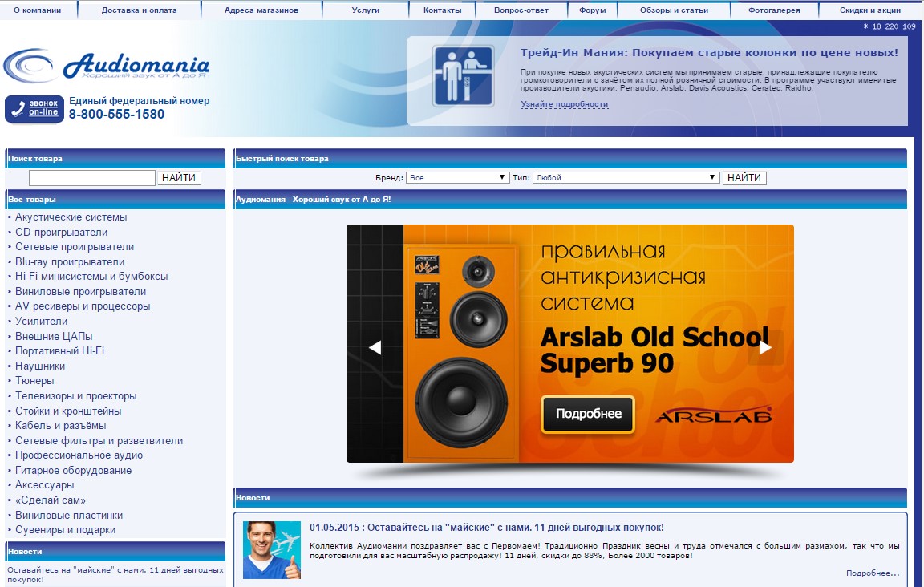Open Сетевые проигрыватели category

pos(75,247)
